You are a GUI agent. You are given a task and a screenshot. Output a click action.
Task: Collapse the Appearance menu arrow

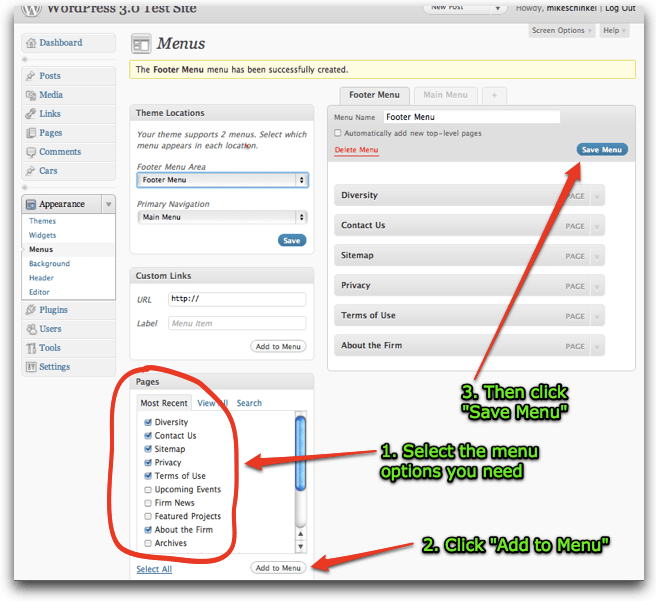pos(108,204)
